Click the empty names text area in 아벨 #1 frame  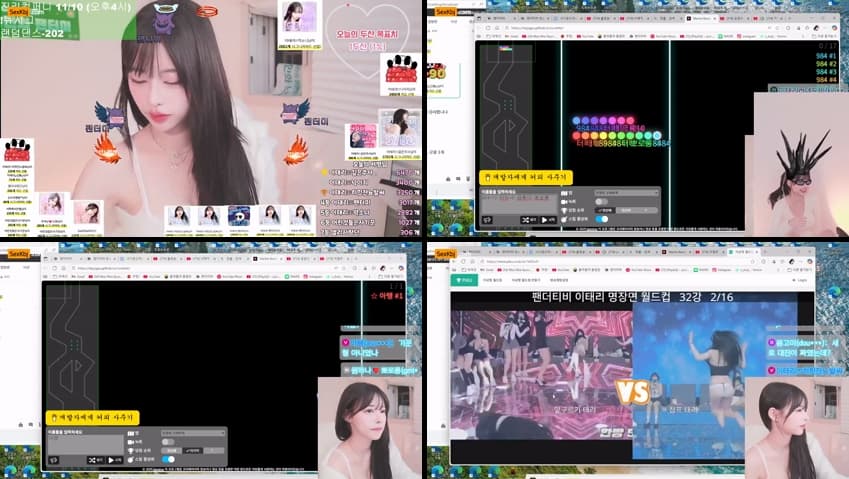click(x=86, y=445)
